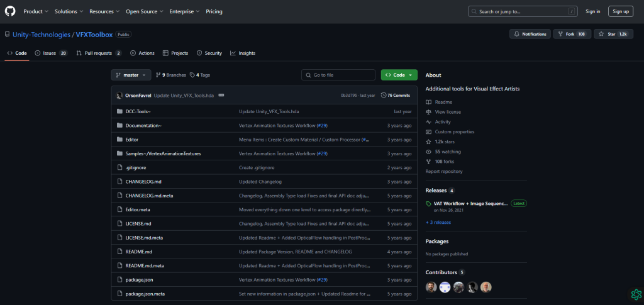
Task: Open the Samples~/VertexAnimationTextures folder
Action: tap(163, 153)
